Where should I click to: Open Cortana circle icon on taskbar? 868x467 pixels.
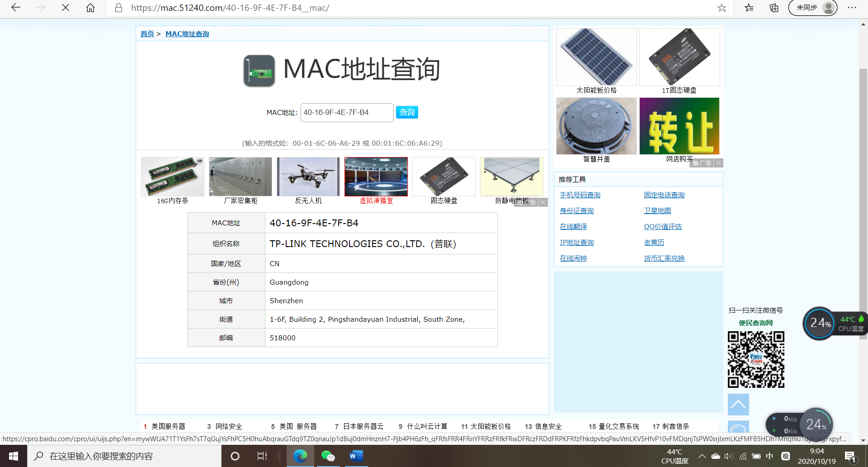(x=235, y=456)
